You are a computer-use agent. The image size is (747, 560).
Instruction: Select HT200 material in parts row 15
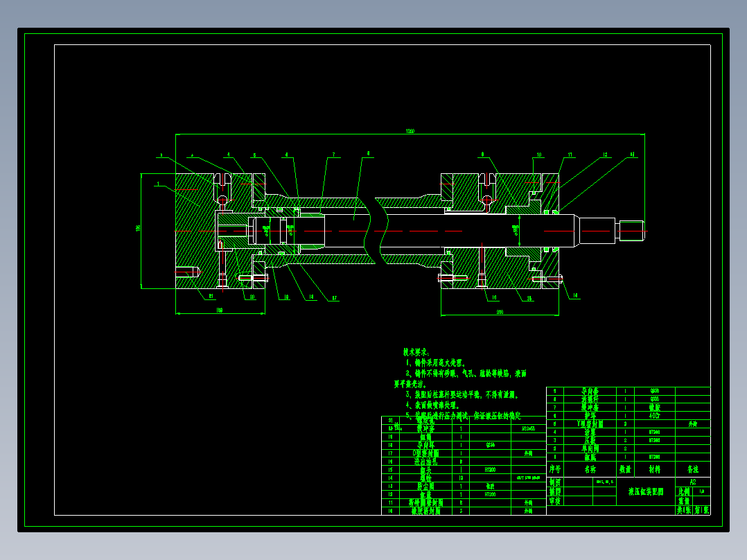pyautogui.click(x=490, y=470)
